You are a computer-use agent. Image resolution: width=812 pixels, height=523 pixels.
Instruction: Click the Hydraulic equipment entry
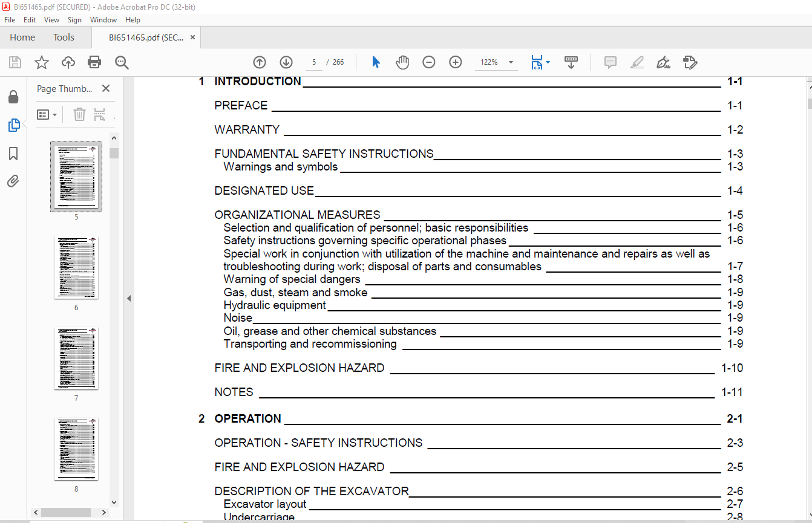tap(275, 305)
